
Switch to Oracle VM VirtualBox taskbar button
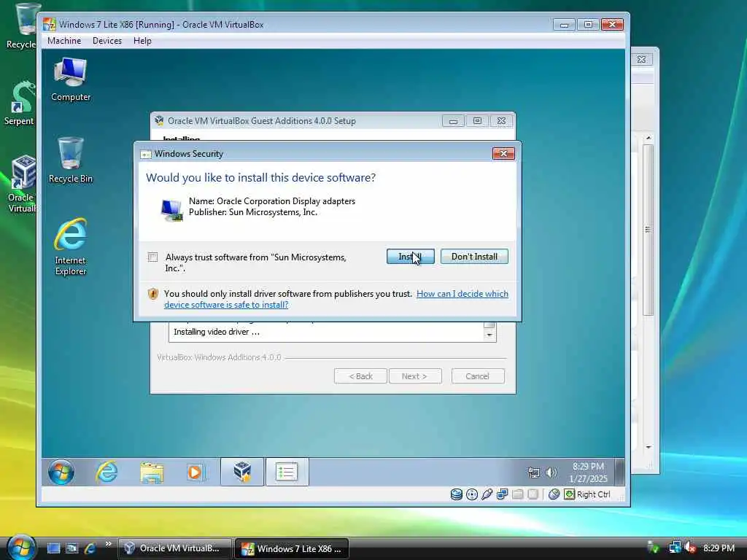pyautogui.click(x=174, y=548)
